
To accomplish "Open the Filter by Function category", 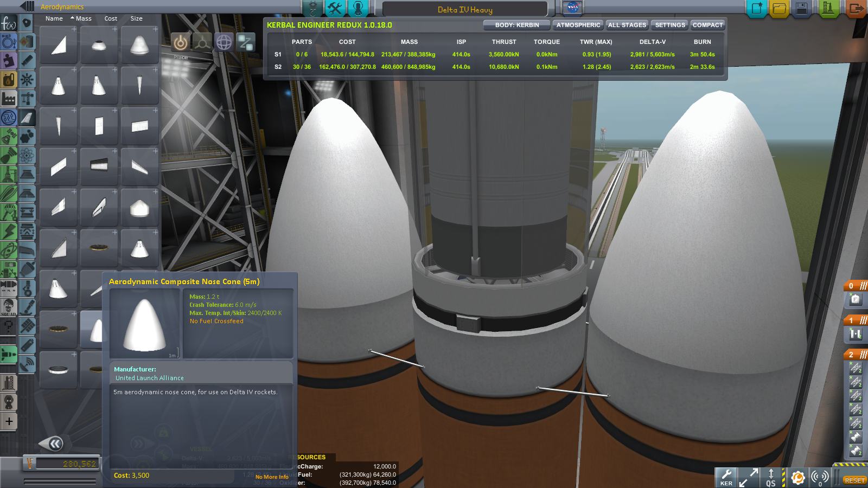I will click(9, 23).
